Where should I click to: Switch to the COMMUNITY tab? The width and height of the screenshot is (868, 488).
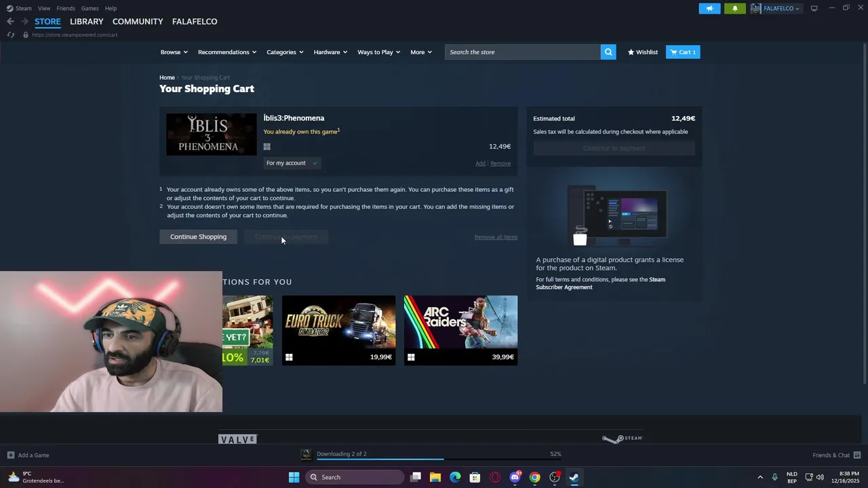coord(138,22)
